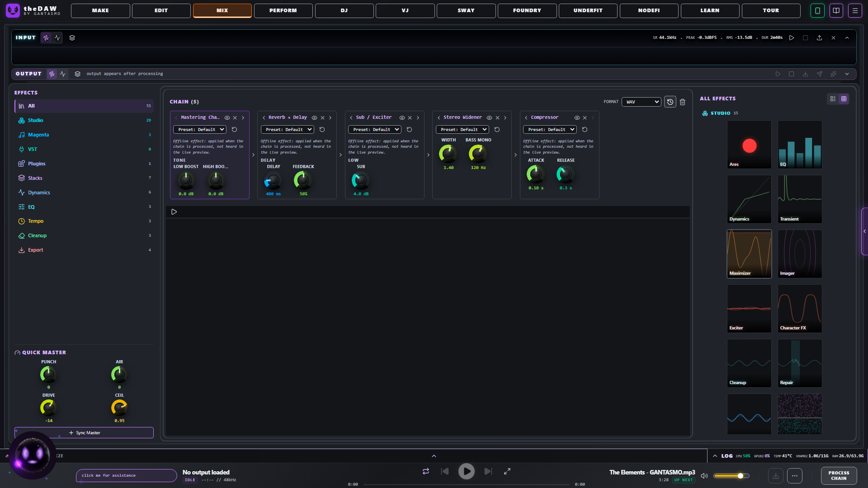Open the FOUNDRY tab
The height and width of the screenshot is (488, 868).
click(x=527, y=10)
